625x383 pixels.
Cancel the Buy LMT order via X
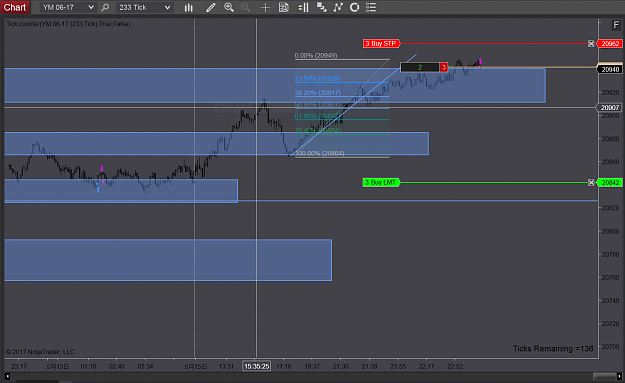tap(591, 182)
